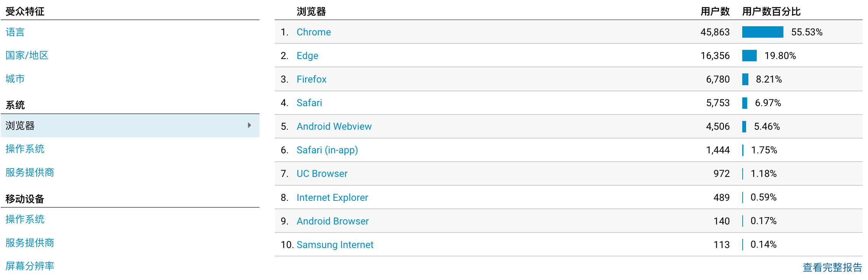This screenshot has width=868, height=280.
Task: Expand the arrow on the 浏览器 row
Action: point(249,125)
